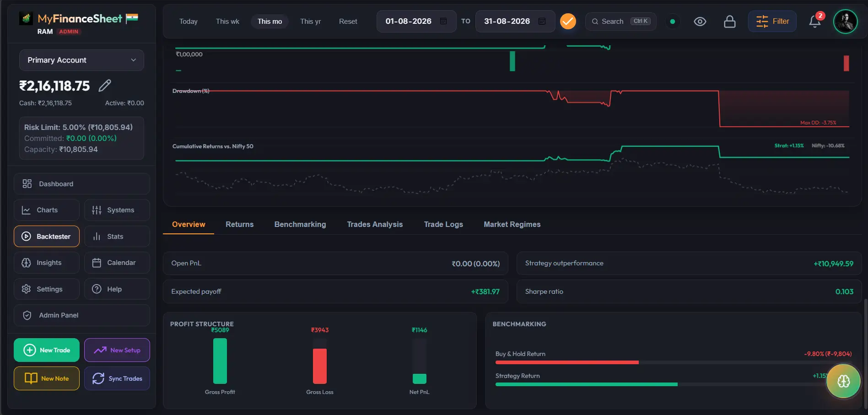Click the India flag icon
868x415 pixels.
(x=132, y=18)
